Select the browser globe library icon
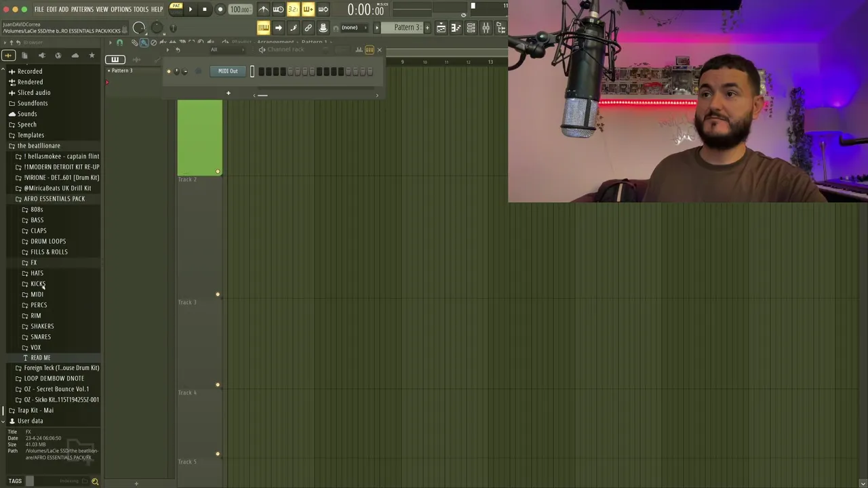This screenshot has width=868, height=488. [58, 56]
